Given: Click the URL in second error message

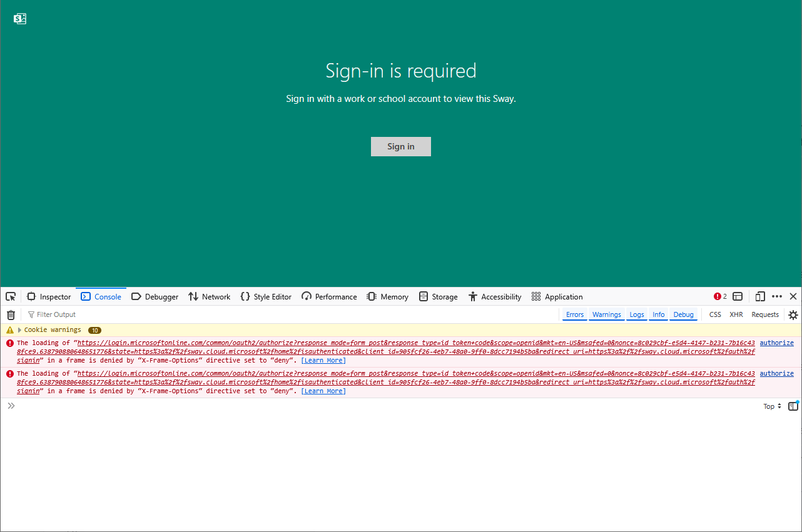Looking at the screenshot, I should (x=386, y=382).
